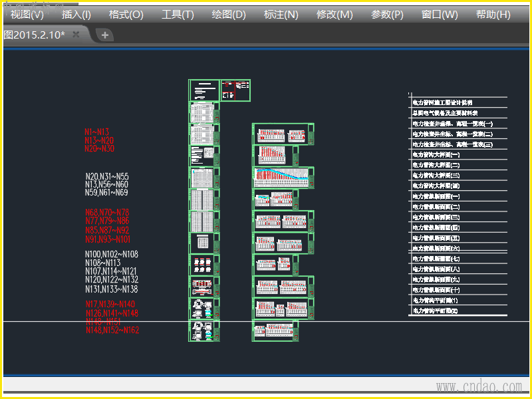532x399 pixels.
Task: Select the white text N120,N122~N132
Action: point(112,279)
